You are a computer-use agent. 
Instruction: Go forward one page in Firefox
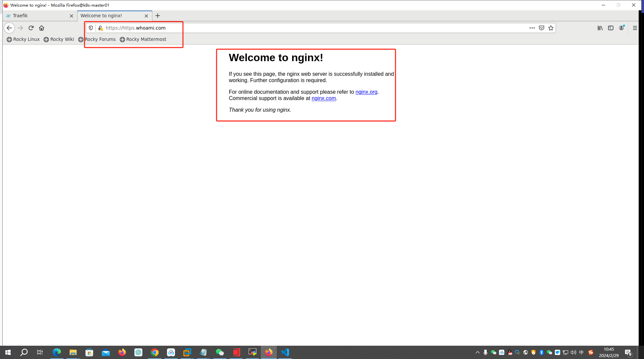pyautogui.click(x=20, y=28)
